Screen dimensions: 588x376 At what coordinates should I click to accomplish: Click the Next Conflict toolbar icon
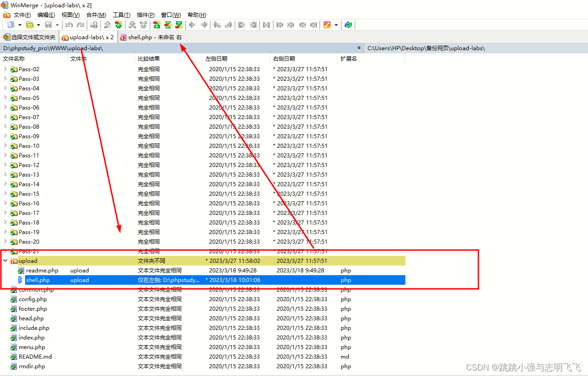[x=132, y=25]
